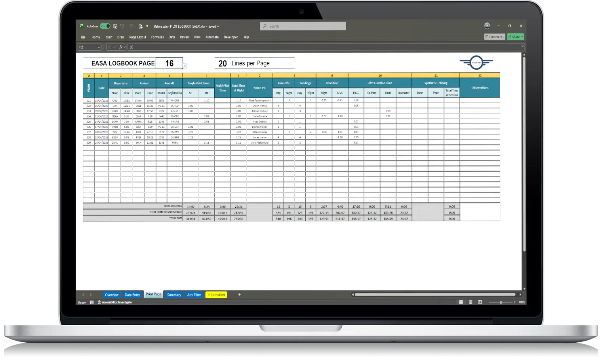Image resolution: width=602 pixels, height=364 pixels.
Task: Go to previous sheet tabs arrow
Action: (83, 295)
